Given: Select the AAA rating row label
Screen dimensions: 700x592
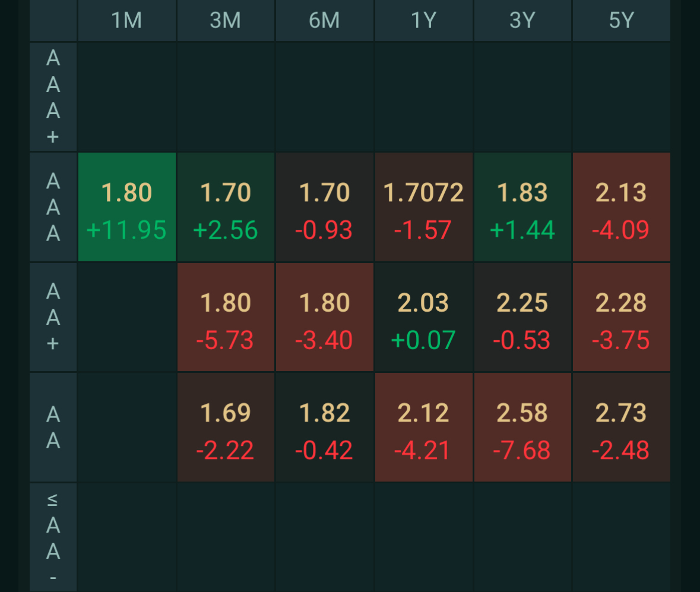Looking at the screenshot, I should 53,207.
